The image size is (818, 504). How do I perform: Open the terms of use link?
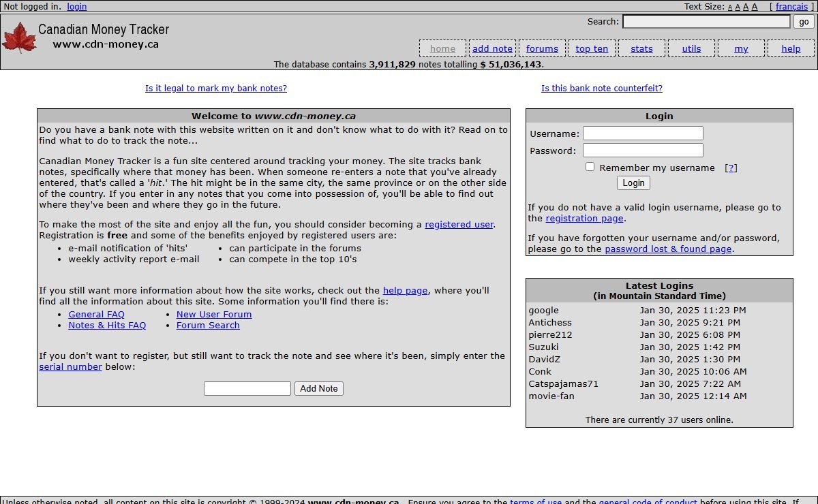click(536, 501)
